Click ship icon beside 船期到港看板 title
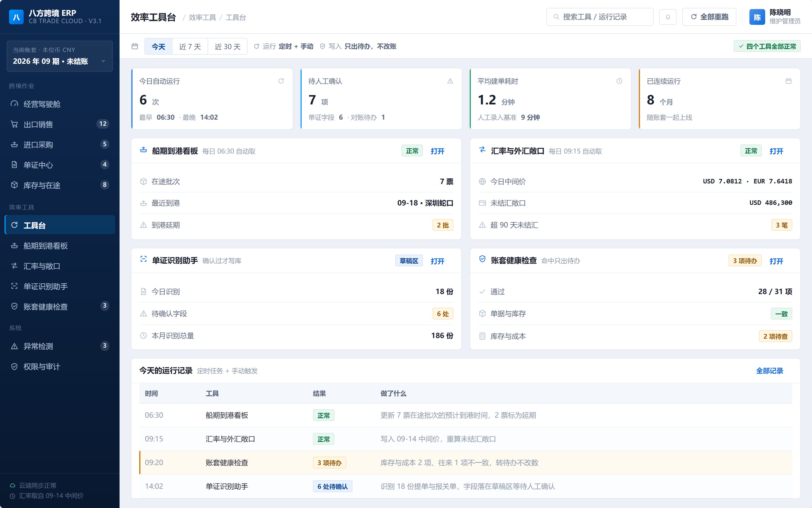 [143, 150]
